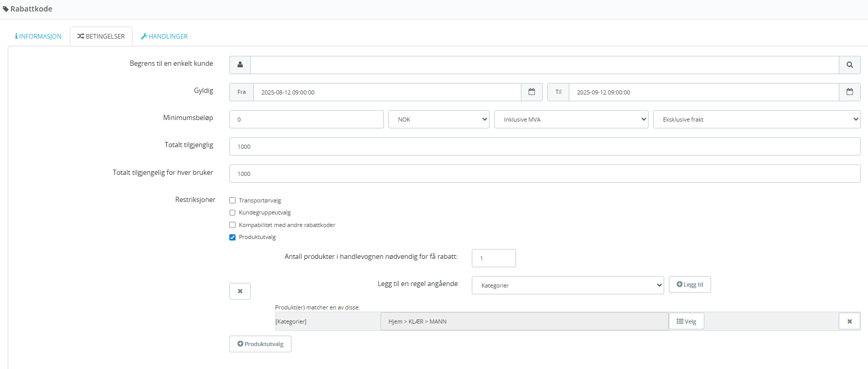Image resolution: width=868 pixels, height=369 pixels.
Task: Click the user icon beside customer field
Action: [240, 65]
